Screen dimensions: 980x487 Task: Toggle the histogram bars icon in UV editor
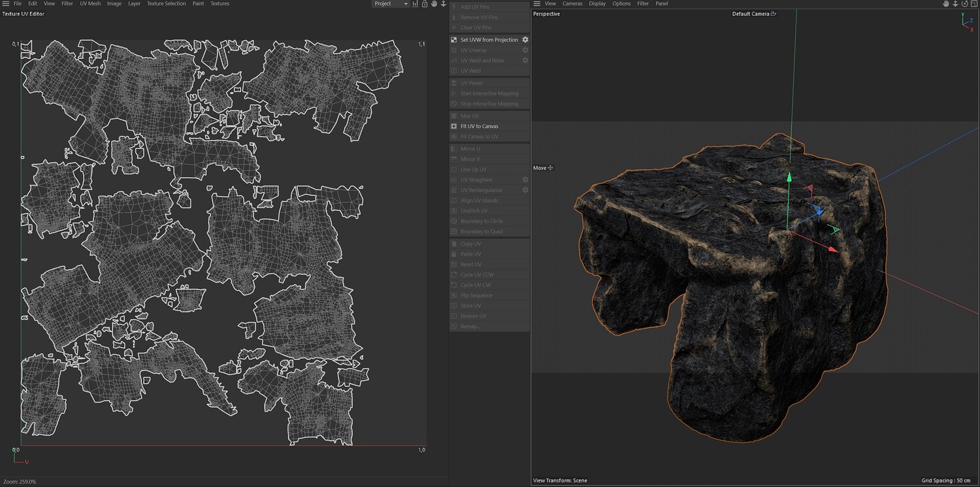[415, 4]
